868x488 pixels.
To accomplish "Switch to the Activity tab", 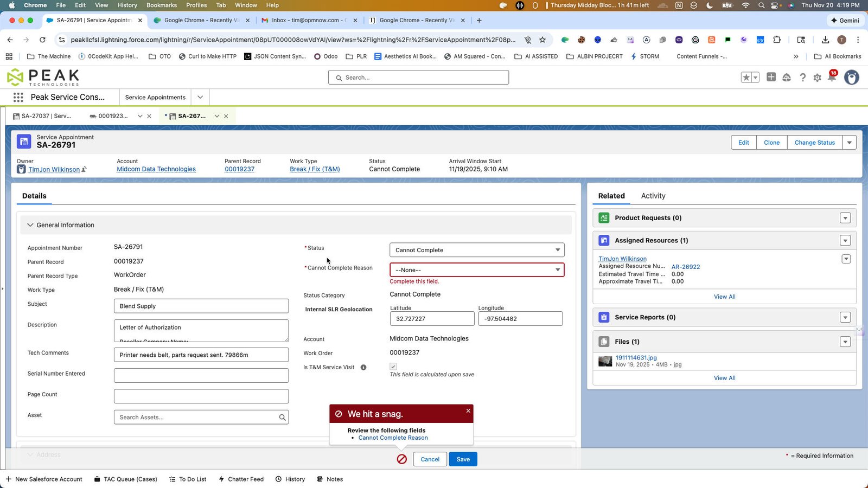I will [653, 196].
